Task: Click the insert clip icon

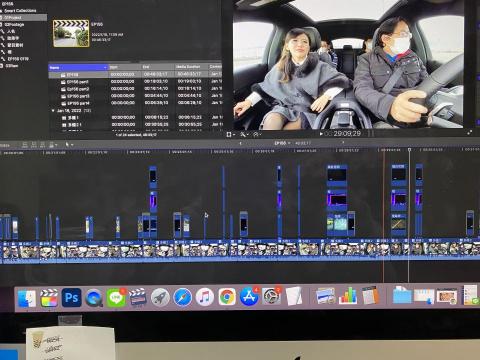Action: point(34,145)
